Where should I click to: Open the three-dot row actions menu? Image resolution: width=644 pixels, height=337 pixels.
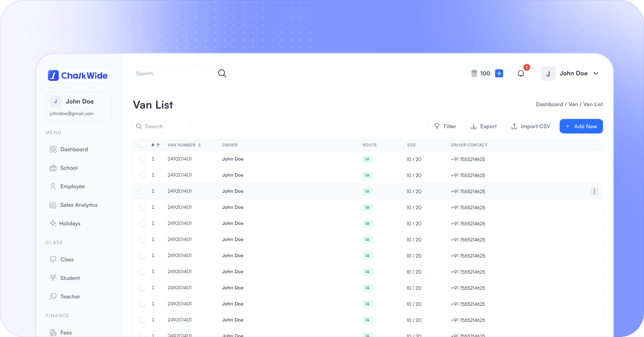[594, 191]
